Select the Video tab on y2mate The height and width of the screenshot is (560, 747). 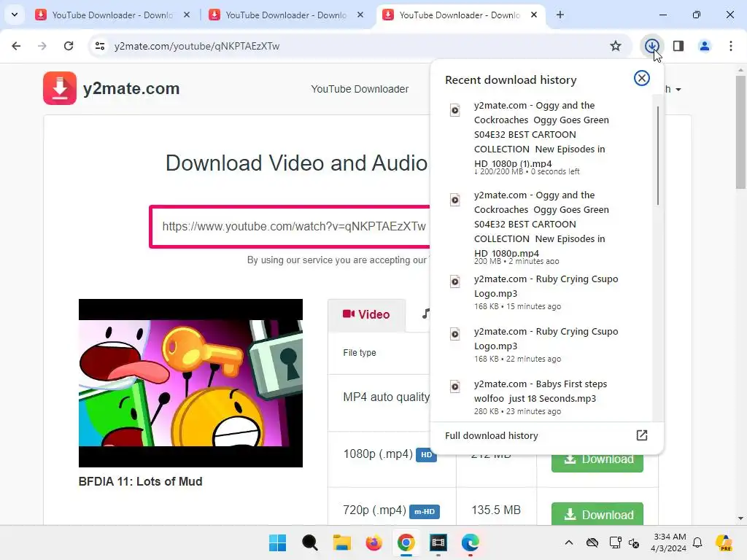point(366,315)
